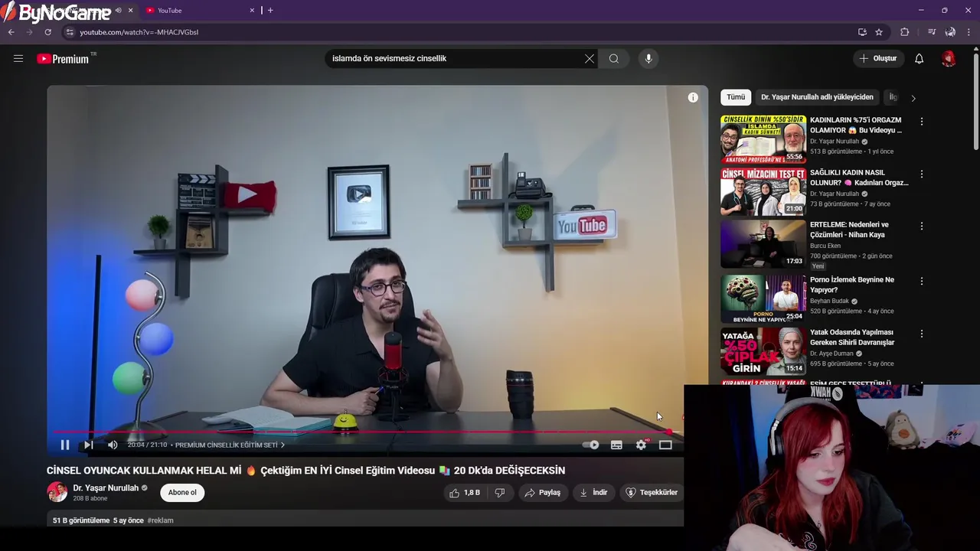Viewport: 980px width, 551px height.
Task: Click the search magnifier button
Action: coord(614,58)
